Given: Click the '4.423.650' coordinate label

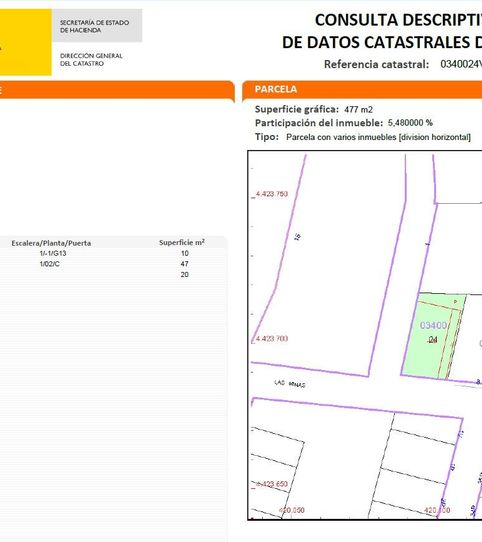Looking at the screenshot, I should point(272,484).
